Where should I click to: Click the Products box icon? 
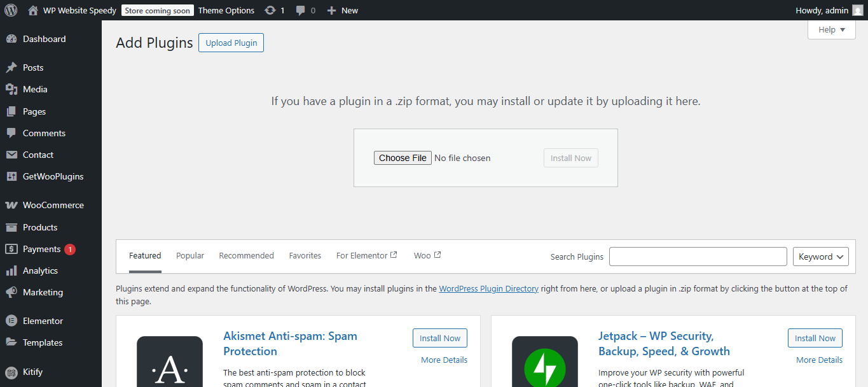pos(11,227)
